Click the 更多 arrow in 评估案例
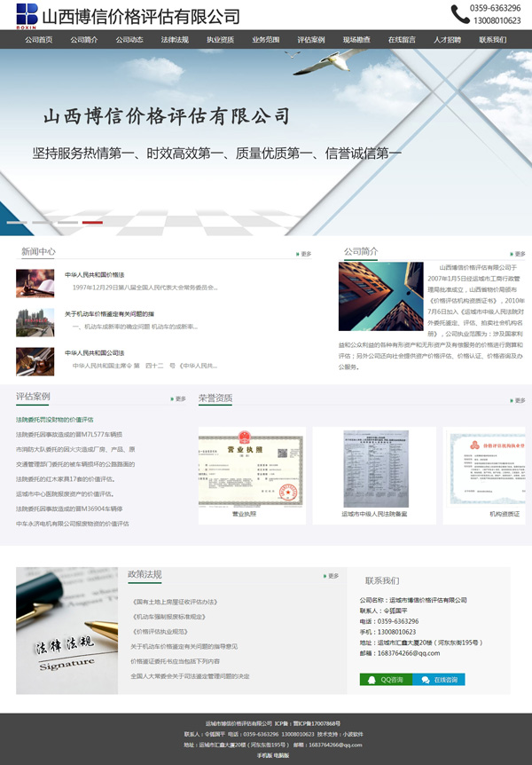This screenshot has height=765, width=532. [177, 399]
